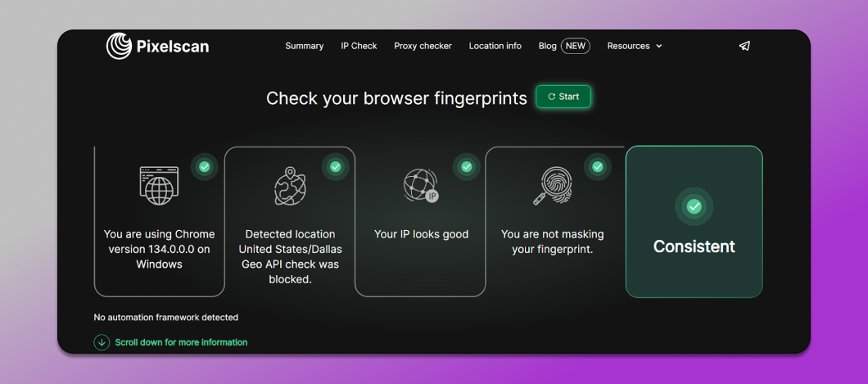This screenshot has height=384, width=868.
Task: Click Scroll down for more information link
Action: point(181,342)
